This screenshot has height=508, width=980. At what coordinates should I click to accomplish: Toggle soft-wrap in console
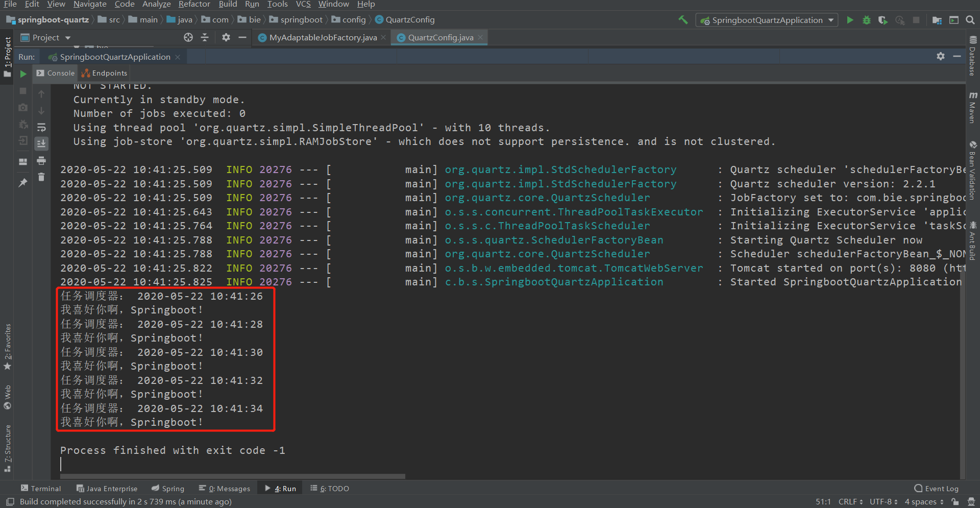click(41, 127)
